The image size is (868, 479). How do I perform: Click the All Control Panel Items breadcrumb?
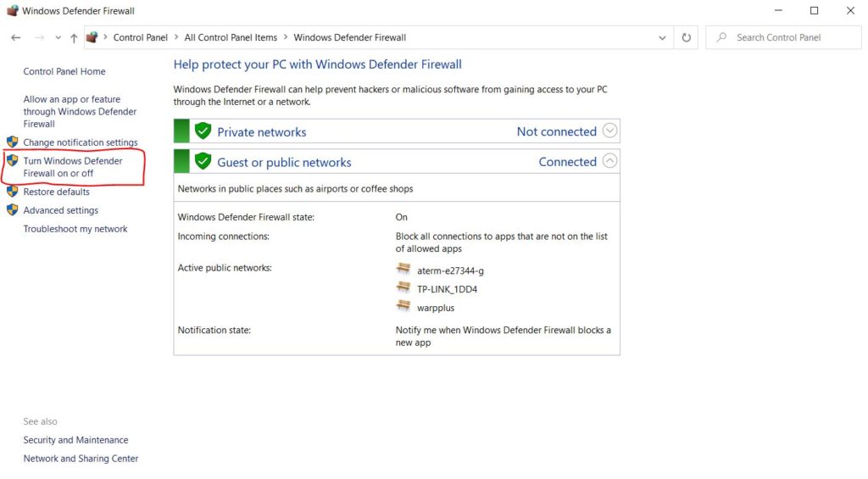point(231,37)
